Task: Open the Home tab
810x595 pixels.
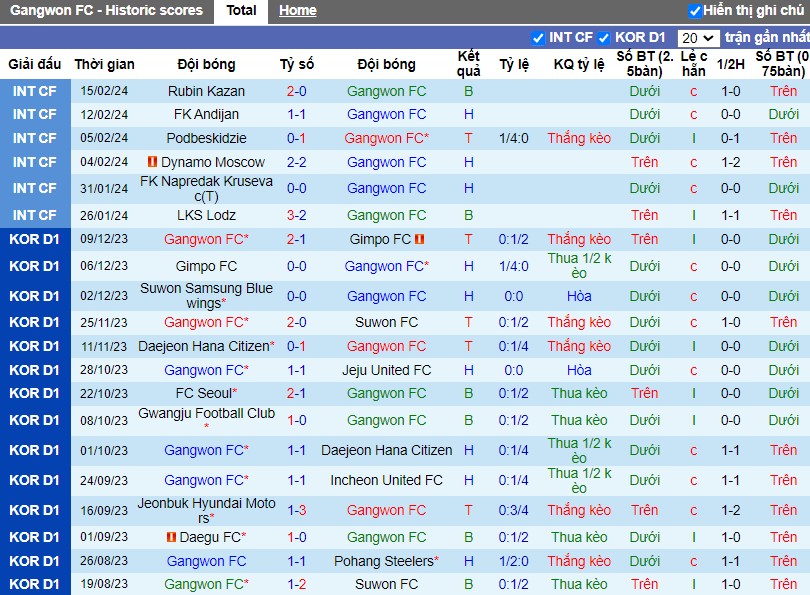Action: [x=298, y=10]
